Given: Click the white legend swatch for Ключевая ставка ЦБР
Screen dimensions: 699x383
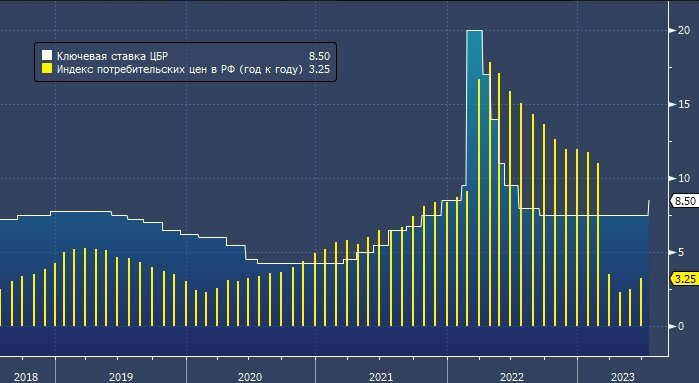Looking at the screenshot, I should [x=47, y=56].
